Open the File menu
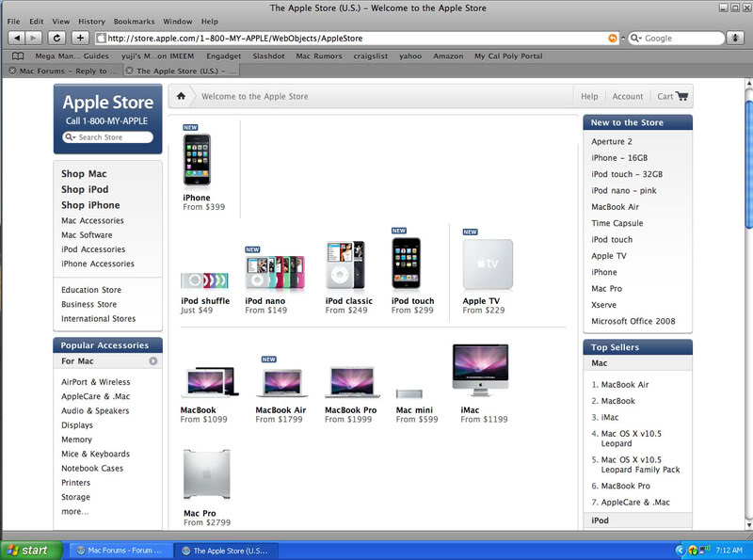 [x=13, y=22]
